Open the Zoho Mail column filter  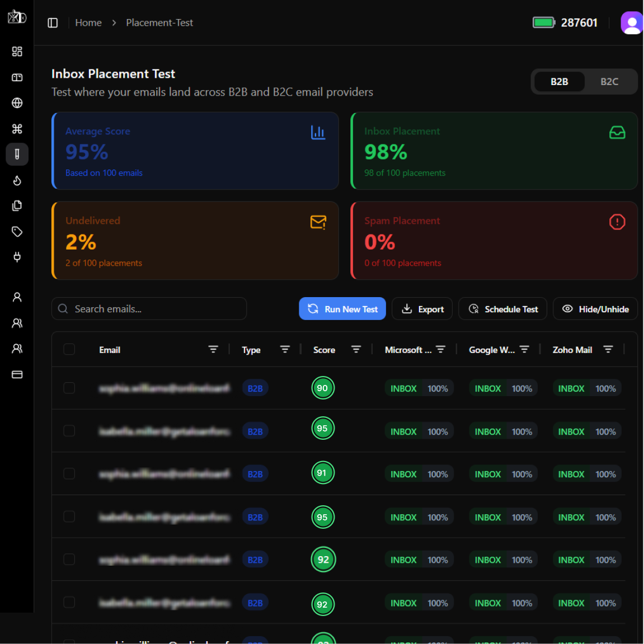[608, 349]
